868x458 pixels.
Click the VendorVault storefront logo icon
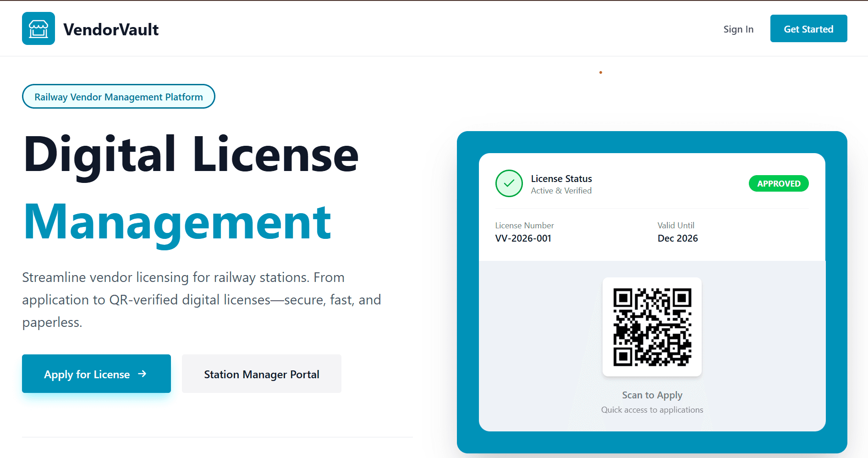[x=38, y=28]
